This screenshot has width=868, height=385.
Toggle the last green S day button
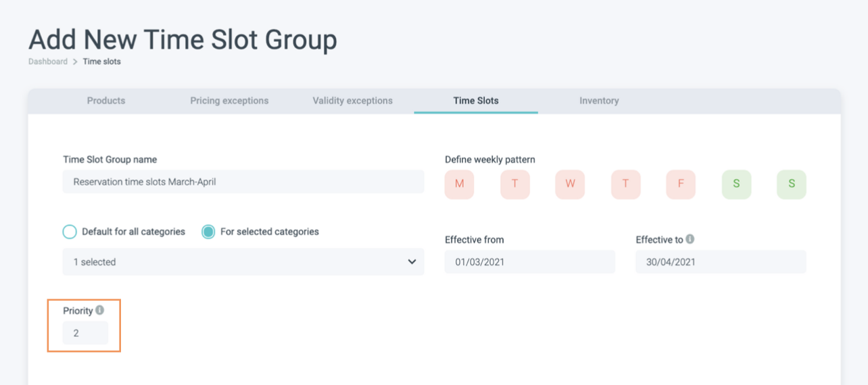(x=792, y=184)
